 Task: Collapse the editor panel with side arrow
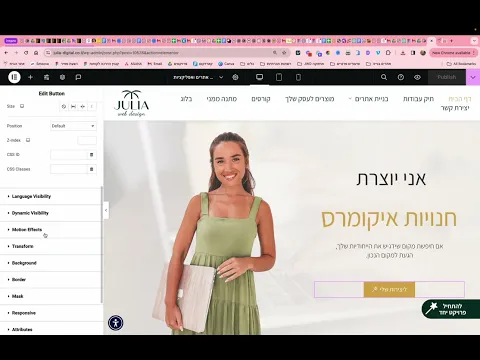click(106, 210)
